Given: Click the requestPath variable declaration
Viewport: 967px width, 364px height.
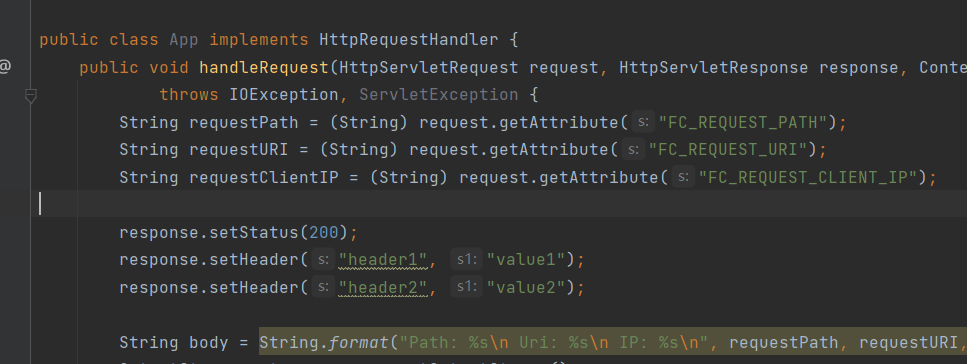Looking at the screenshot, I should [244, 122].
